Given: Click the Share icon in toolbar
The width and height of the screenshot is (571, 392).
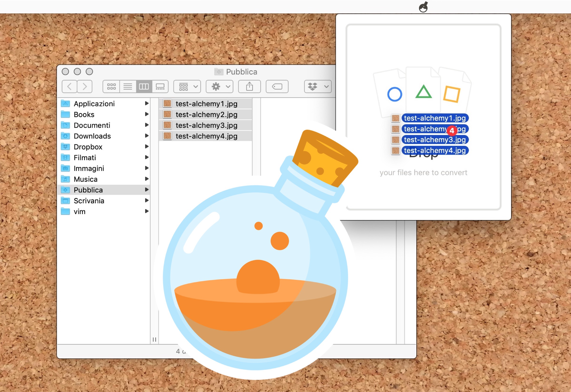Looking at the screenshot, I should [249, 86].
